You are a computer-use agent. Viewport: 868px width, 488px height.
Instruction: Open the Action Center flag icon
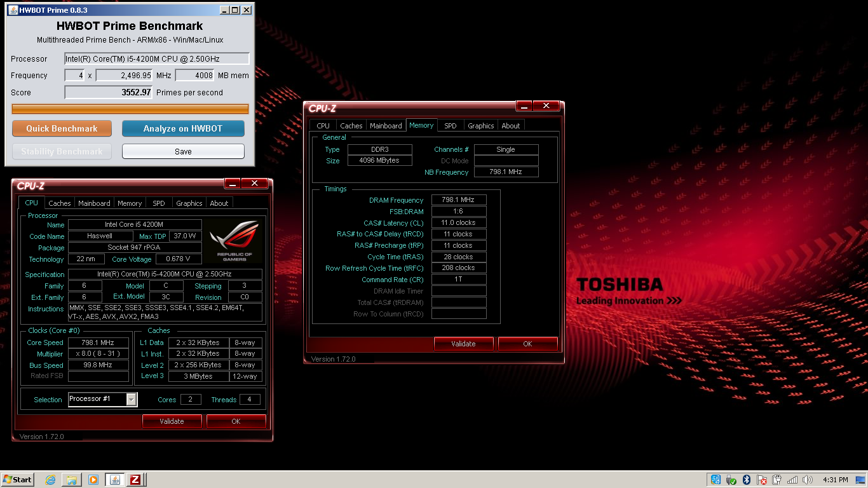pos(762,480)
